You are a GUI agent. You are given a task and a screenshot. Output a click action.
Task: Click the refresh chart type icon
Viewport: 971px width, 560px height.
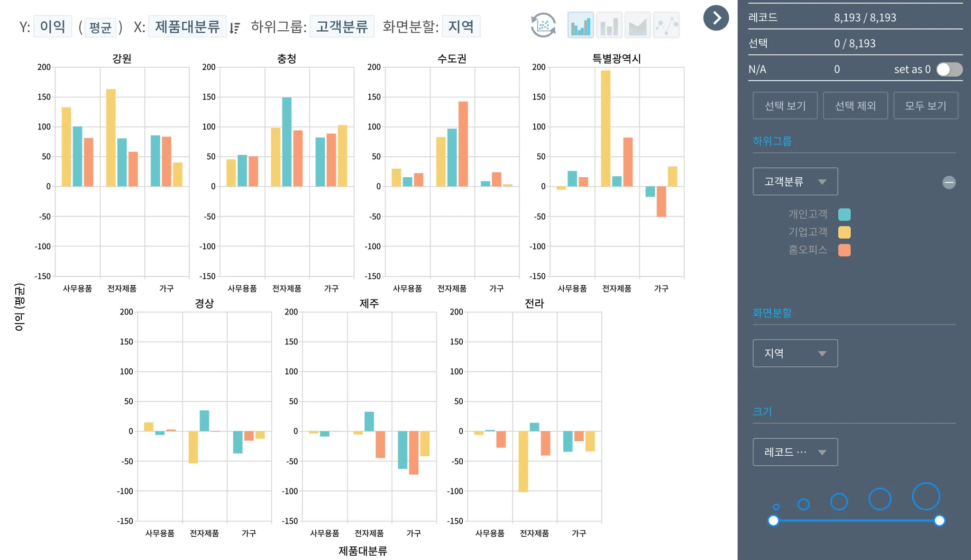pyautogui.click(x=543, y=25)
